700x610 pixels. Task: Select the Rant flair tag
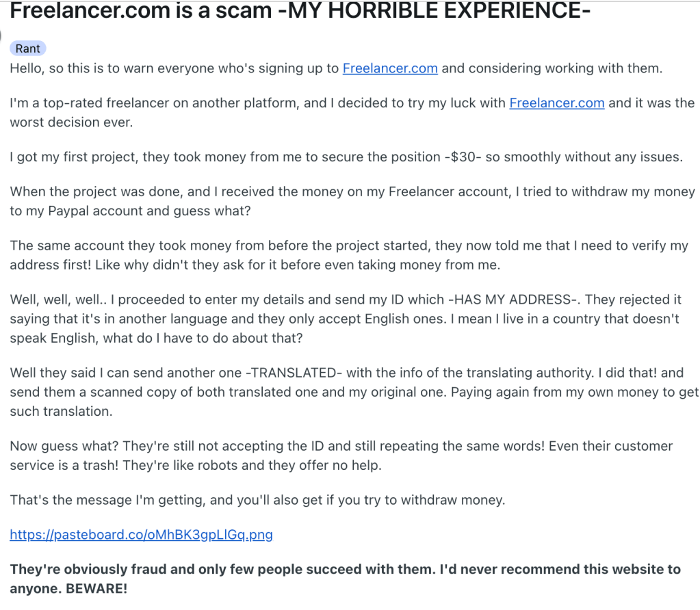click(28, 49)
